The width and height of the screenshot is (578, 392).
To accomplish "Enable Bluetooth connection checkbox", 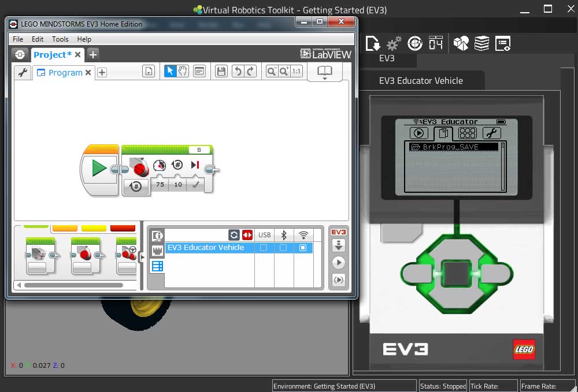I will coord(283,248).
